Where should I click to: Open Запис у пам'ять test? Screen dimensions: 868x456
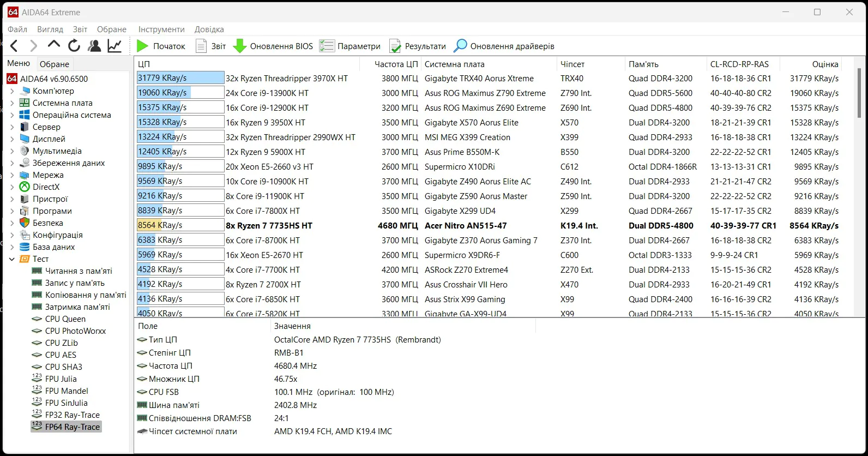tap(68, 283)
